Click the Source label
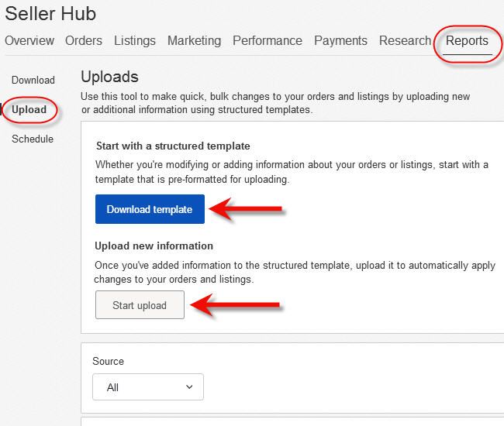This screenshot has width=504, height=426. (x=108, y=361)
